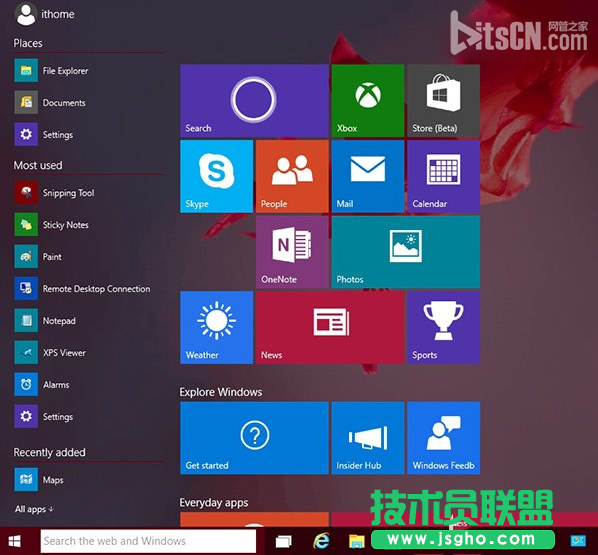Focus the Search the web and Windows box
This screenshot has width=598, height=555.
point(148,541)
